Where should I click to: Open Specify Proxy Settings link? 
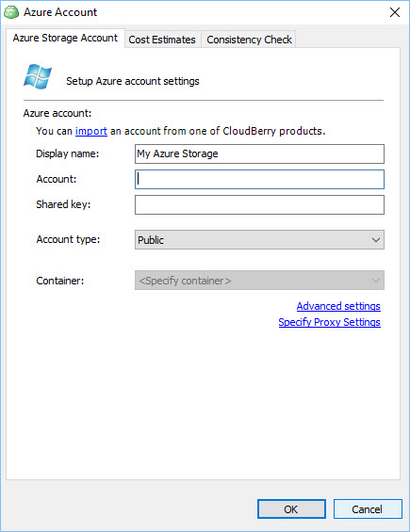(x=330, y=322)
